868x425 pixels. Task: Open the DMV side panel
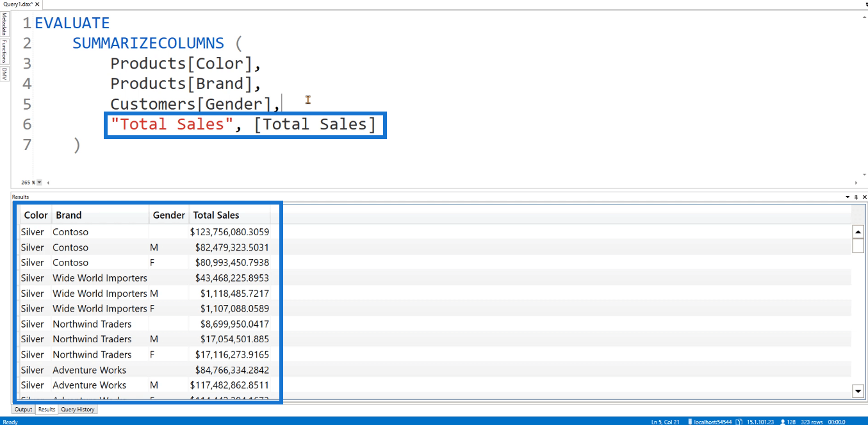point(4,73)
